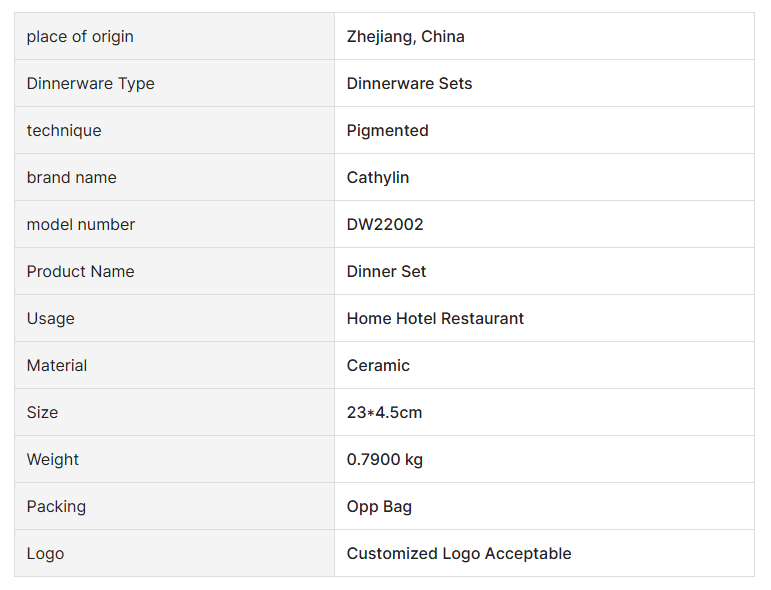Click the 'Customized Logo Acceptable' text

point(459,554)
